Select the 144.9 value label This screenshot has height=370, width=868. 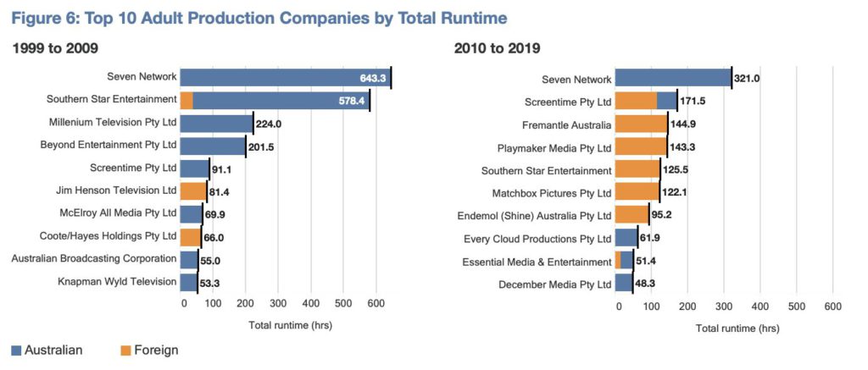pyautogui.click(x=682, y=124)
